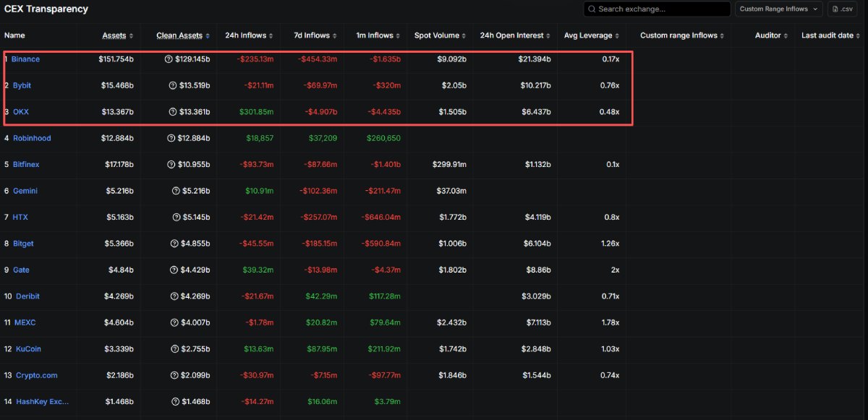Viewport: 868px width, 420px height.
Task: Sort by the Avg Leverage column arrows
Action: (x=617, y=35)
